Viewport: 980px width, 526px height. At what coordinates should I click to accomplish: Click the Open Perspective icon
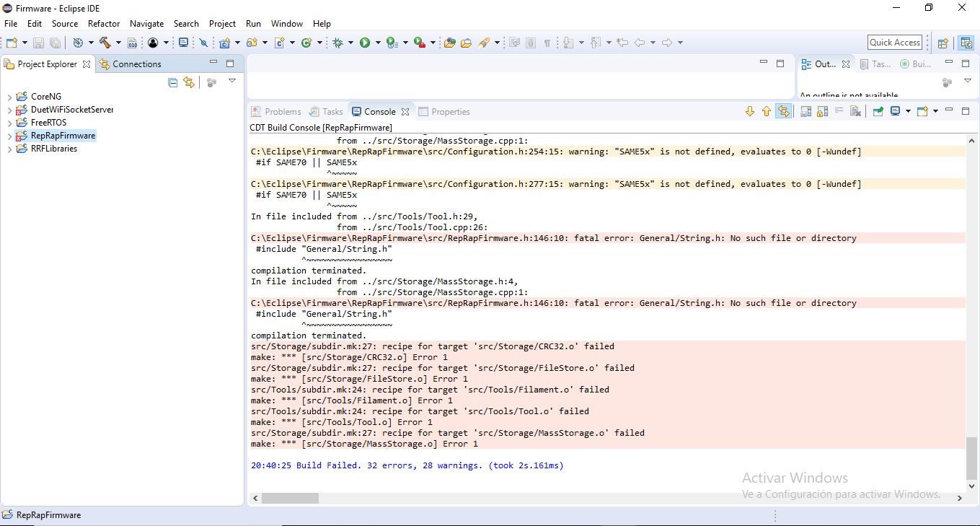point(943,43)
